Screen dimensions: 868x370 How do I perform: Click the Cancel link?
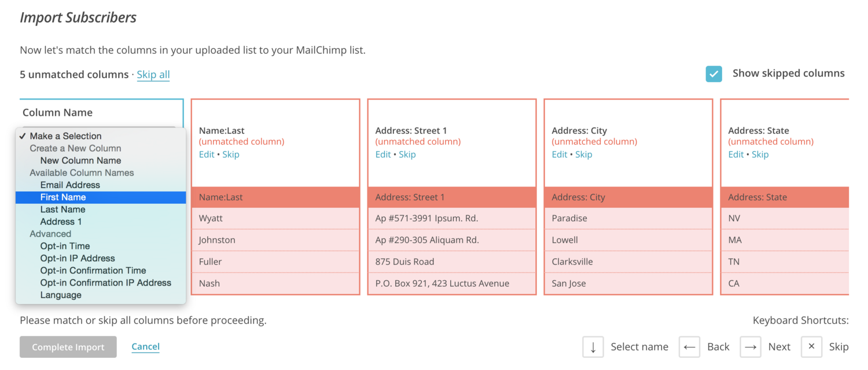point(145,347)
